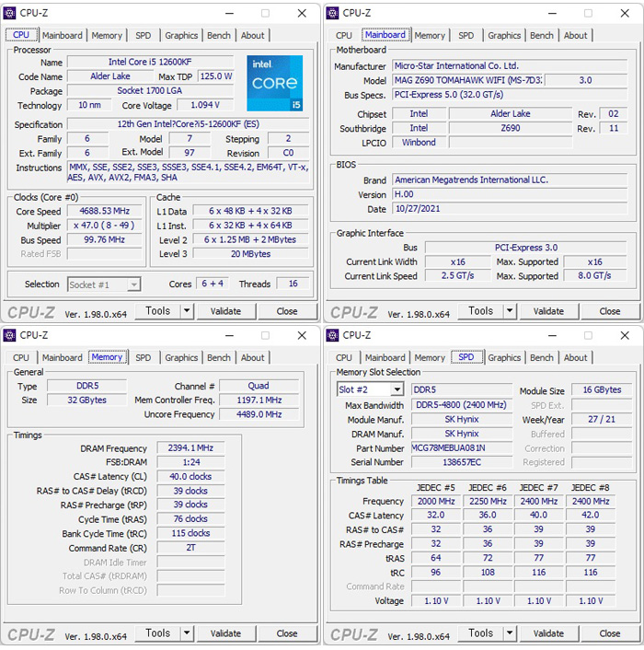
Task: Switch to Memory tab in the CPU window
Action: [107, 36]
